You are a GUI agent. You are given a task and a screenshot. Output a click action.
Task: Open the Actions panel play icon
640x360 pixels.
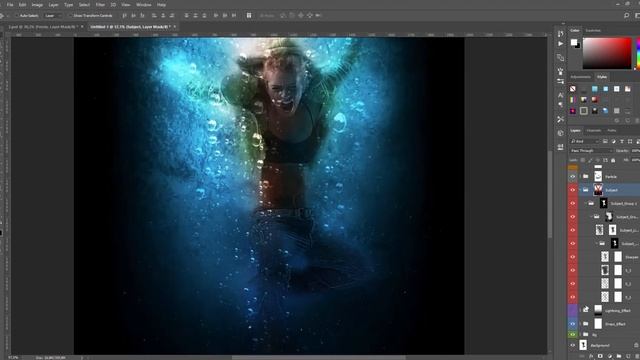560,44
